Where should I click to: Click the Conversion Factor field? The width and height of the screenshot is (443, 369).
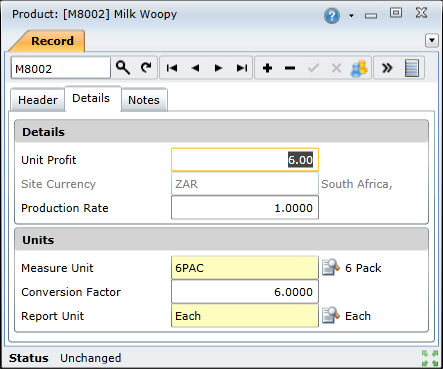click(x=245, y=292)
